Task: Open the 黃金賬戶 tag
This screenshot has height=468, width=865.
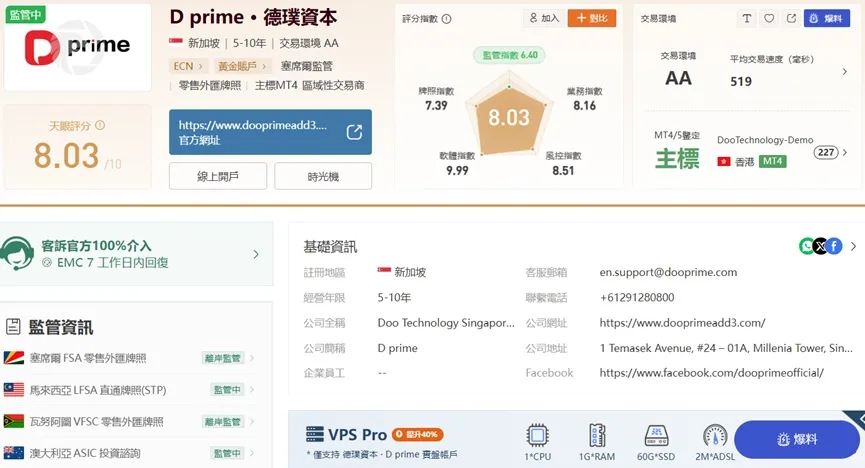Action: tap(242, 66)
